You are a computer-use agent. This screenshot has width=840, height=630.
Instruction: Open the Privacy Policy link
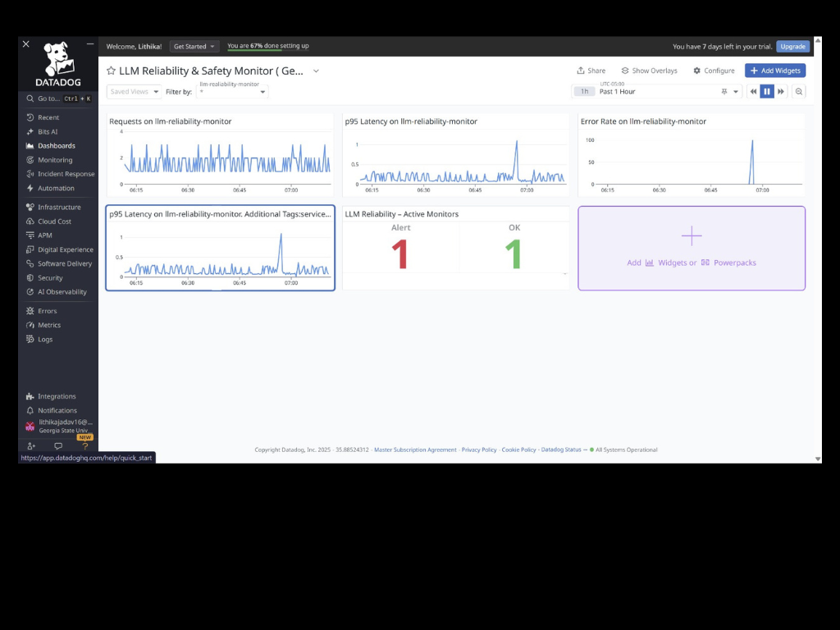(x=479, y=450)
